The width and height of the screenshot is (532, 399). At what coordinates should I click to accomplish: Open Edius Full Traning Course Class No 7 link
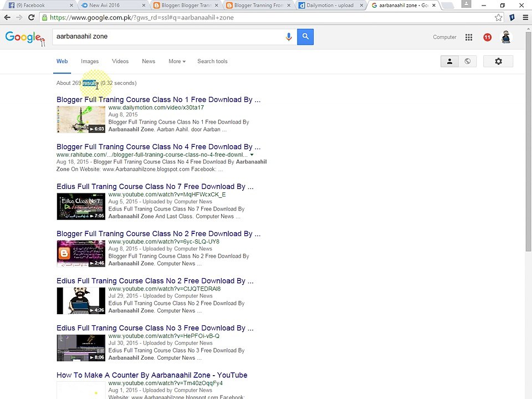coord(155,186)
